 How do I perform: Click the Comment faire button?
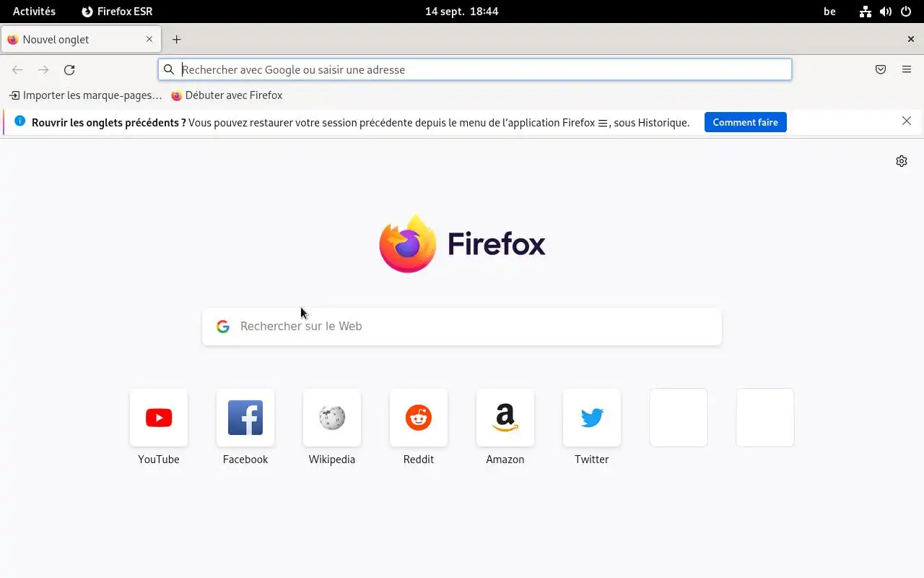[x=746, y=122]
